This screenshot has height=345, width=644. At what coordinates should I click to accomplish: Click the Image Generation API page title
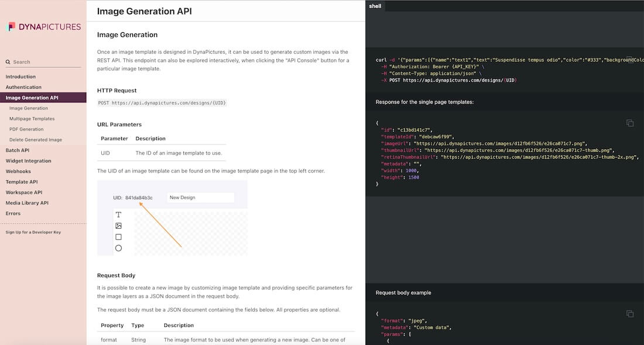point(144,11)
